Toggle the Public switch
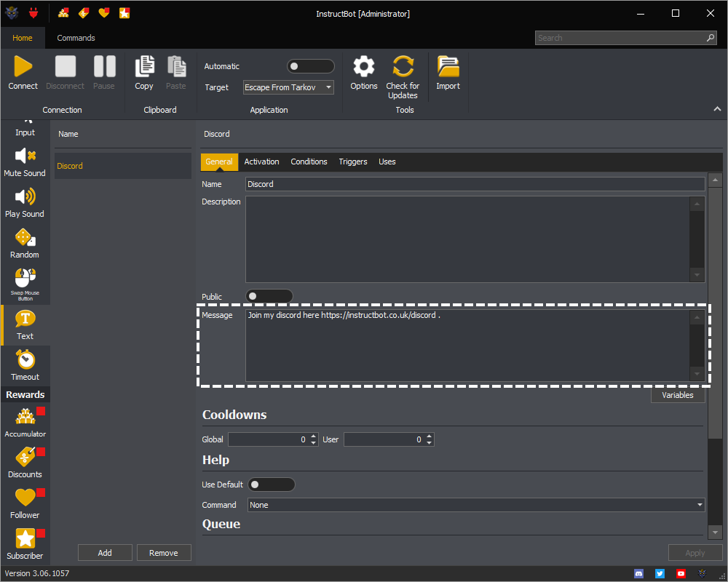Image resolution: width=728 pixels, height=582 pixels. [269, 296]
